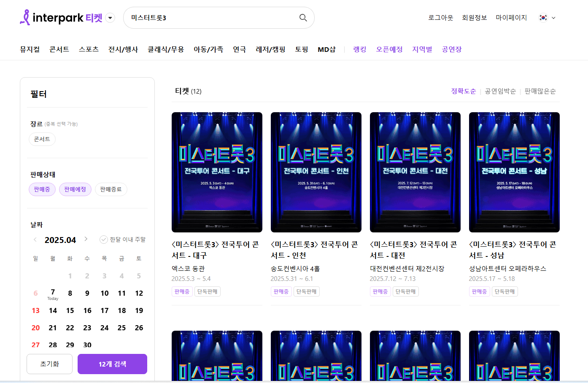Click the 12개 검색 search button
This screenshot has height=383, width=588.
(x=112, y=364)
